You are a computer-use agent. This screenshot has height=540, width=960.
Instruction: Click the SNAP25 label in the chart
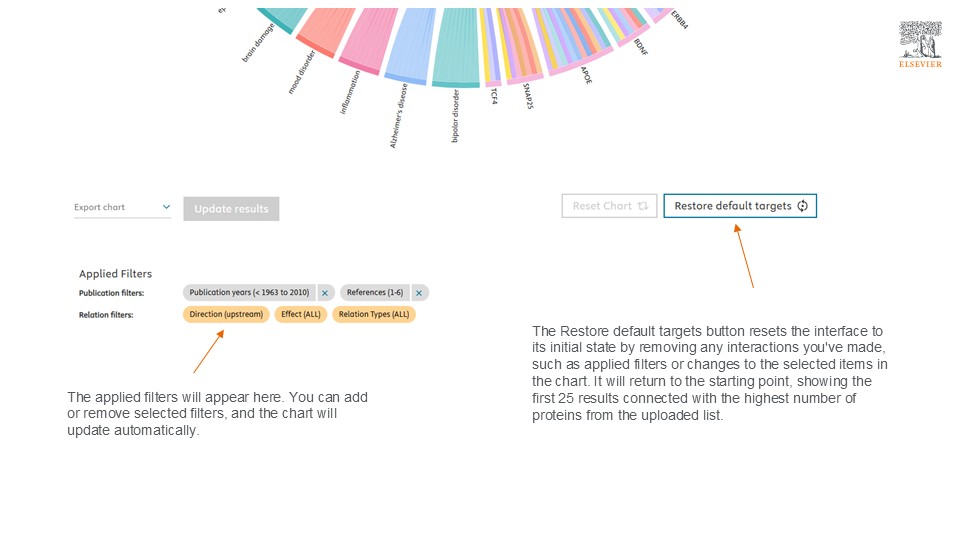527,96
